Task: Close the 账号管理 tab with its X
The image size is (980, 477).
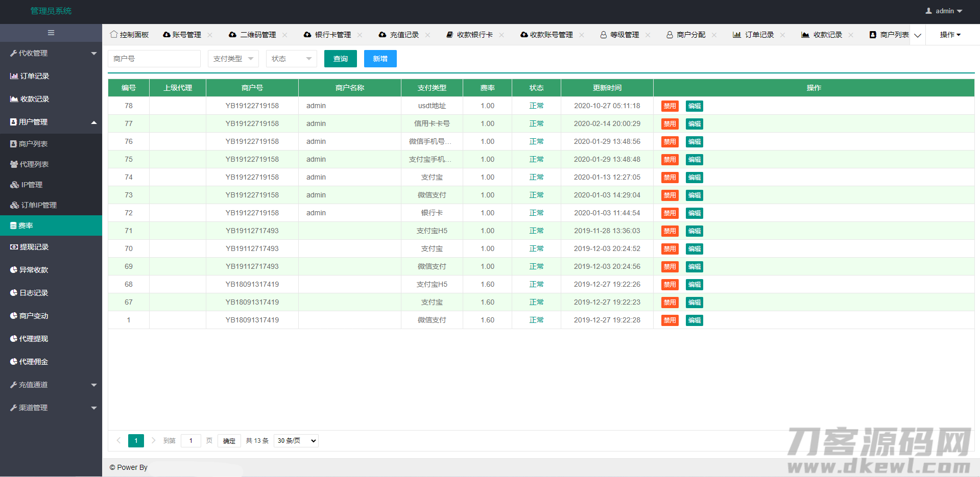Action: pos(210,35)
